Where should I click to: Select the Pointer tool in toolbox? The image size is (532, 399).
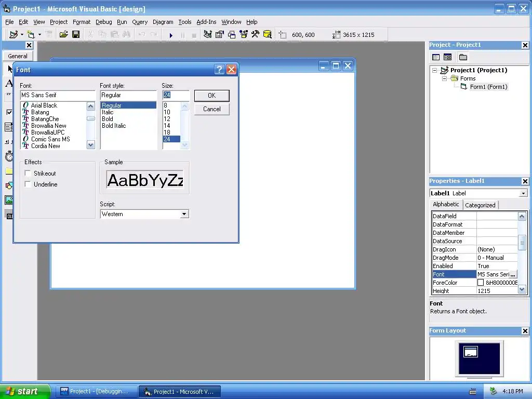[x=9, y=69]
